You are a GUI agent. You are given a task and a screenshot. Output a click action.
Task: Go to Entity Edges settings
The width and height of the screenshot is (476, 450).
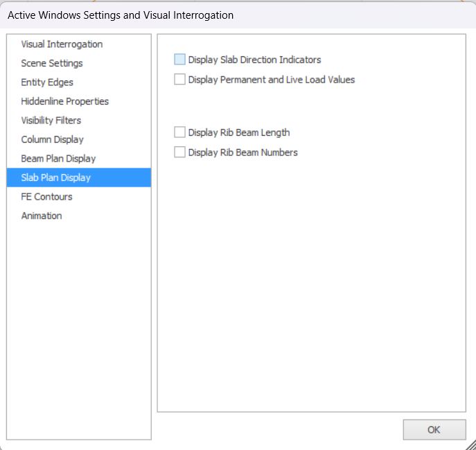pos(47,83)
